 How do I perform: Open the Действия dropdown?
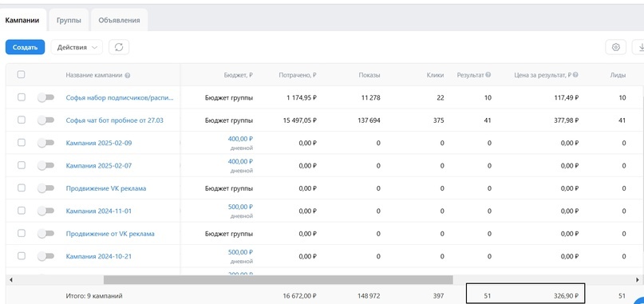(x=77, y=47)
